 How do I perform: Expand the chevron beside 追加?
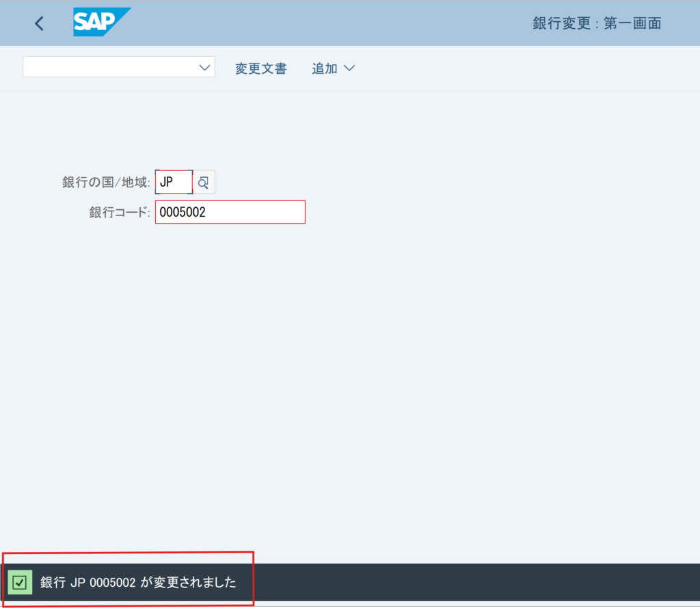[x=349, y=68]
